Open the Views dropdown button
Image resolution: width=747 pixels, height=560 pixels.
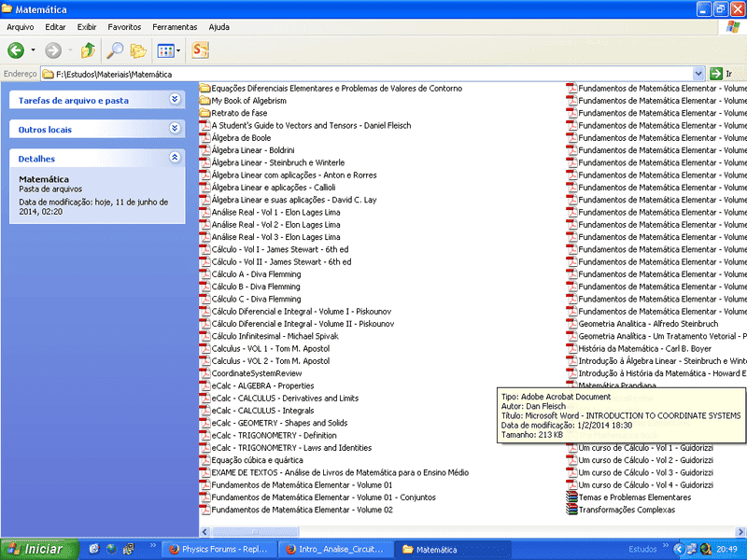pyautogui.click(x=169, y=50)
